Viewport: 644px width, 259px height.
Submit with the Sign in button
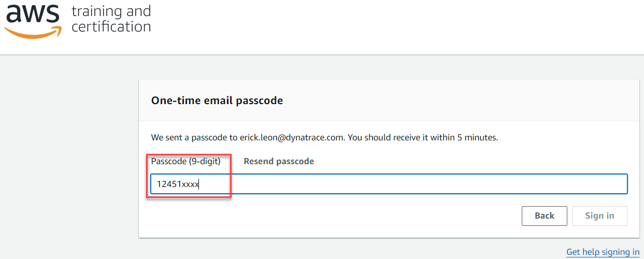coord(600,216)
